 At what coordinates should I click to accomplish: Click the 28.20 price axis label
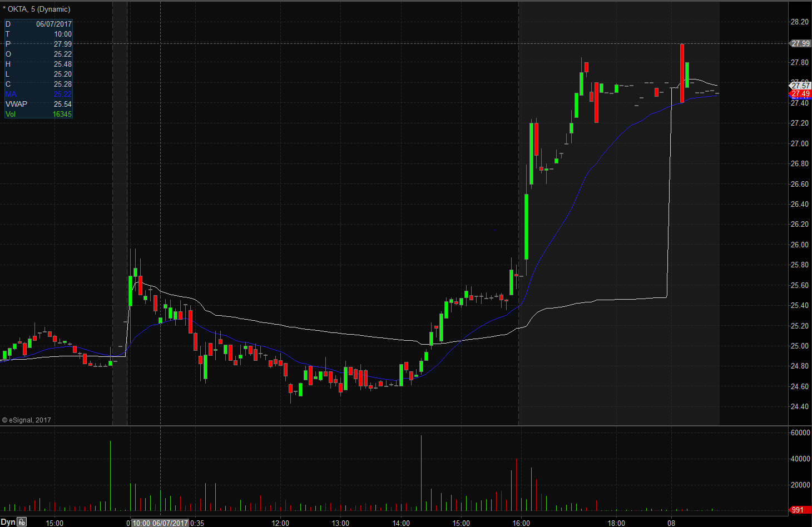[800, 22]
